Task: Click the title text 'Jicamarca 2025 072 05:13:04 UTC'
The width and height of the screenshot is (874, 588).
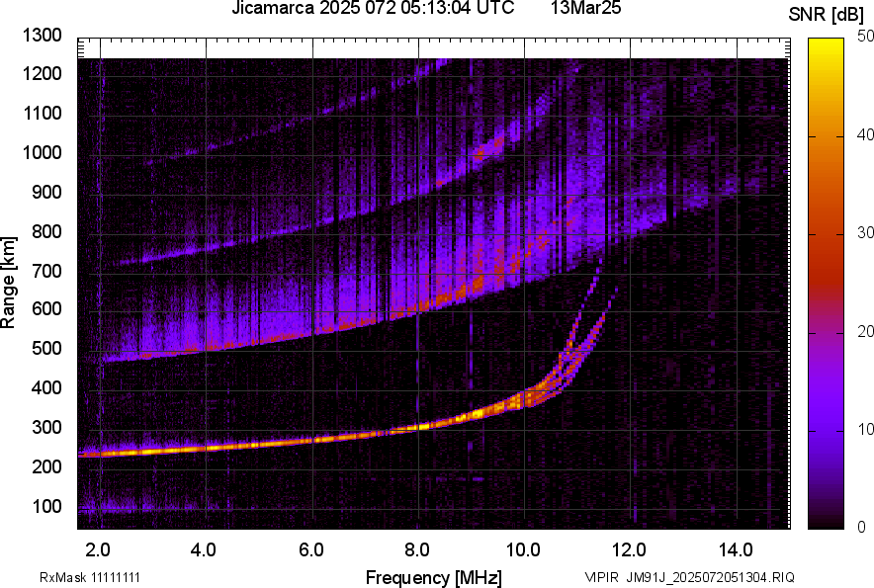Action: pyautogui.click(x=373, y=8)
